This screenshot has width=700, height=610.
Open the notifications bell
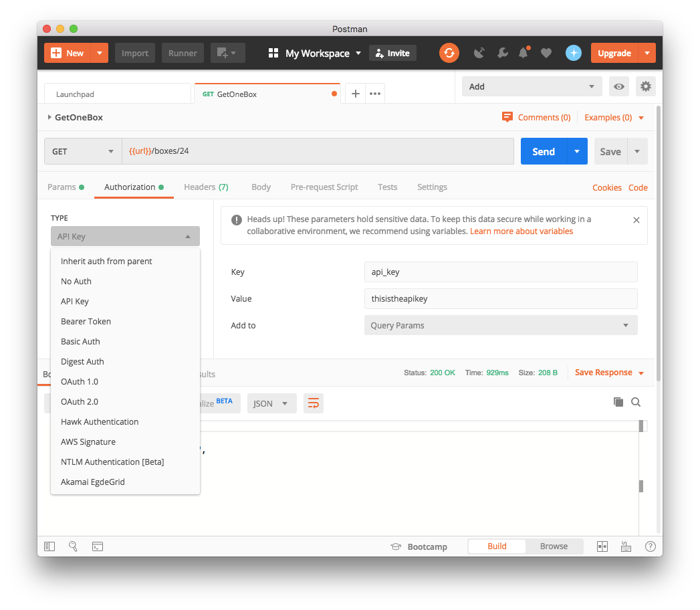pos(523,53)
